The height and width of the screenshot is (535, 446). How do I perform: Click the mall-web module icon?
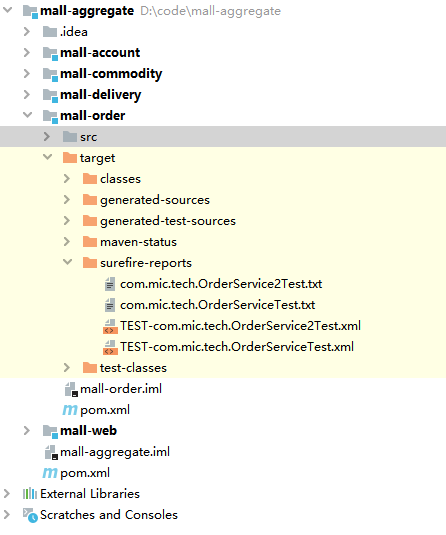pyautogui.click(x=50, y=432)
